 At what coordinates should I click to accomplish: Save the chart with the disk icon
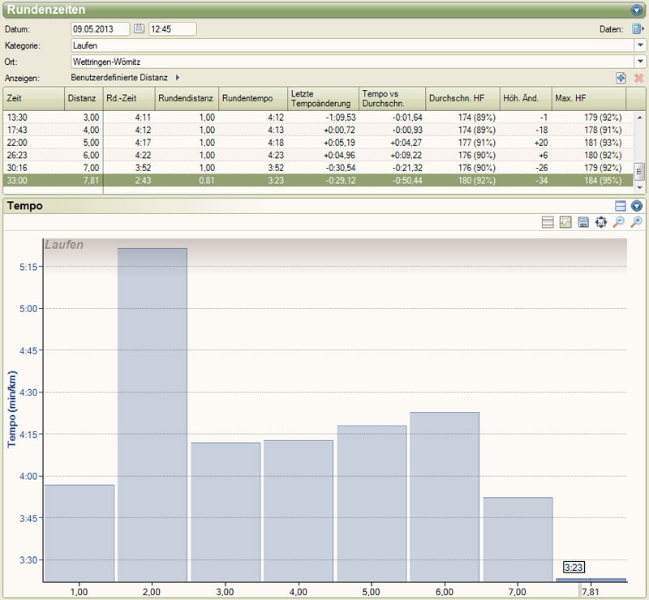[x=583, y=222]
